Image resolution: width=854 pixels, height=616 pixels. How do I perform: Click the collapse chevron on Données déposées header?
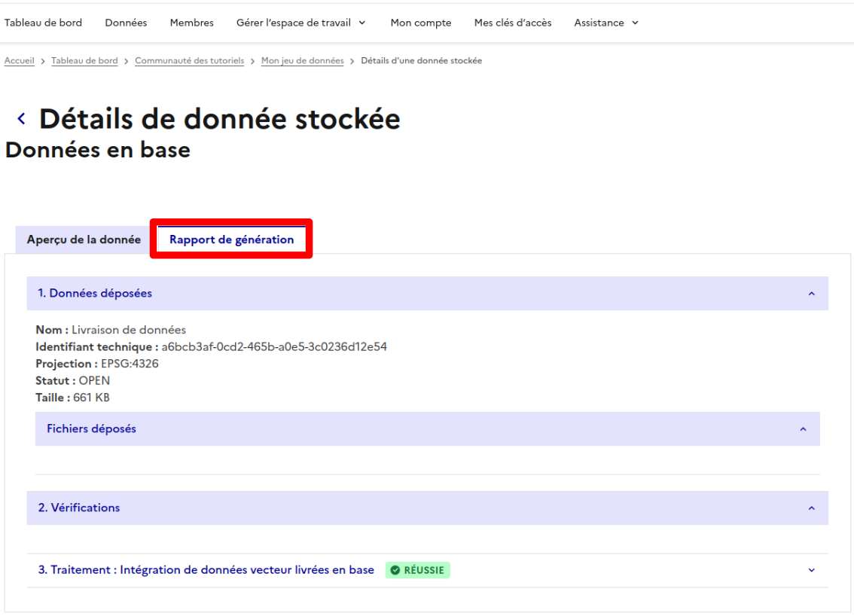811,294
